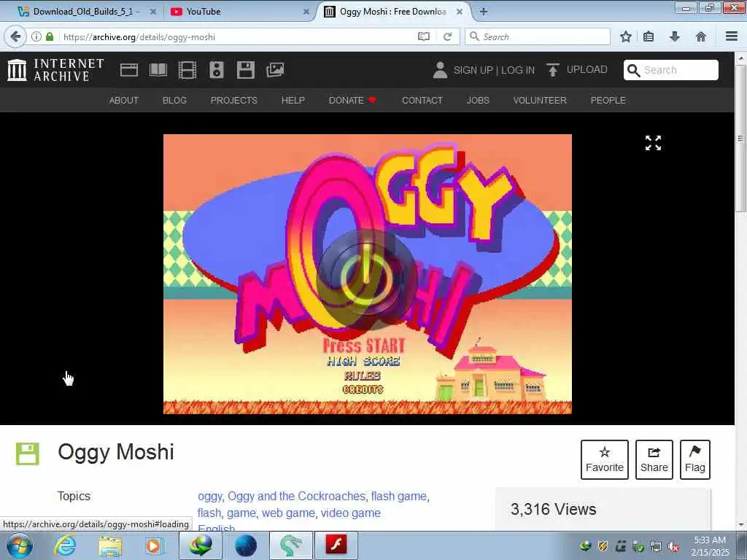Click the UPLOAD link text
Image resolution: width=747 pixels, height=560 pixels.
pos(587,69)
